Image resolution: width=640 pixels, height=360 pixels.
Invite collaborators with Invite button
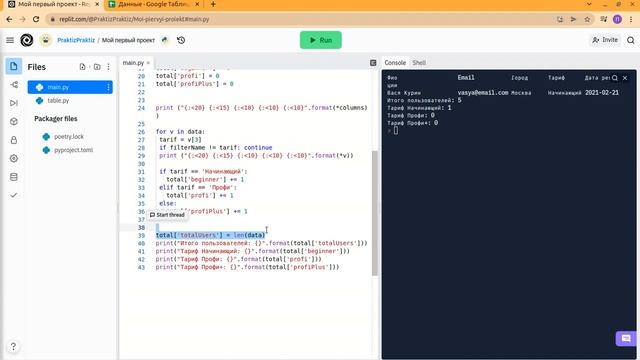tap(605, 40)
